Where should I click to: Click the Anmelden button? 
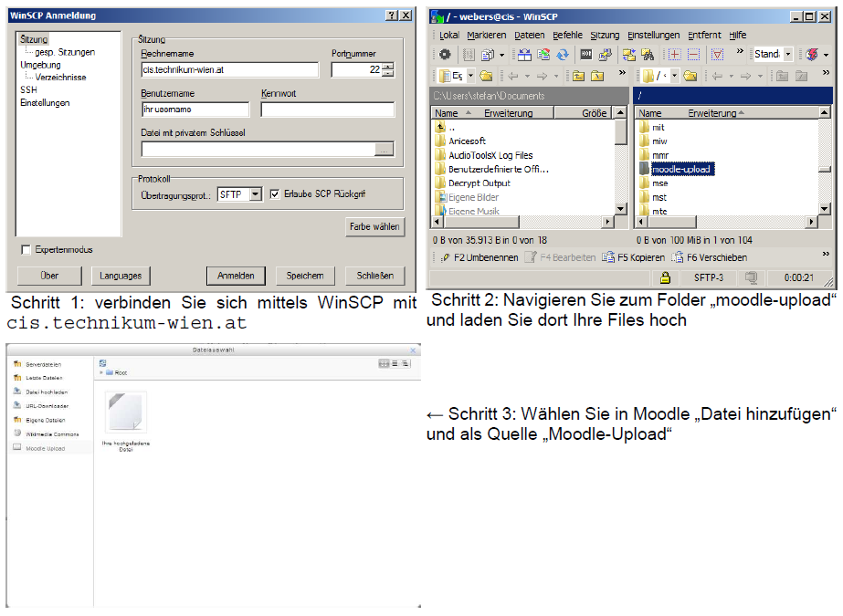click(x=235, y=276)
